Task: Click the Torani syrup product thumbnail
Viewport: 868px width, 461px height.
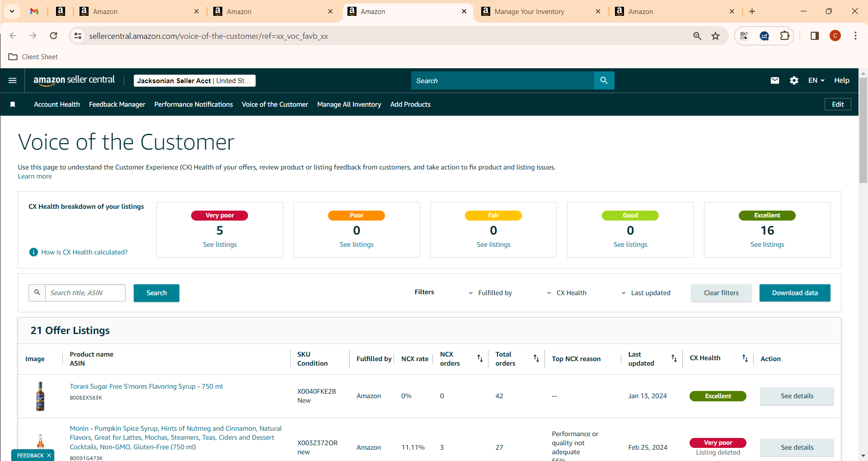Action: click(x=40, y=396)
